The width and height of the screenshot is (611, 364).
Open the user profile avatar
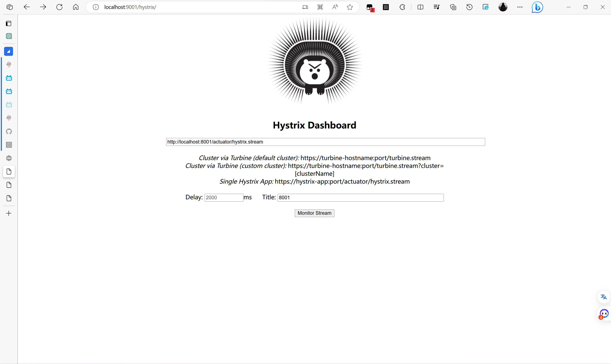coord(503,7)
